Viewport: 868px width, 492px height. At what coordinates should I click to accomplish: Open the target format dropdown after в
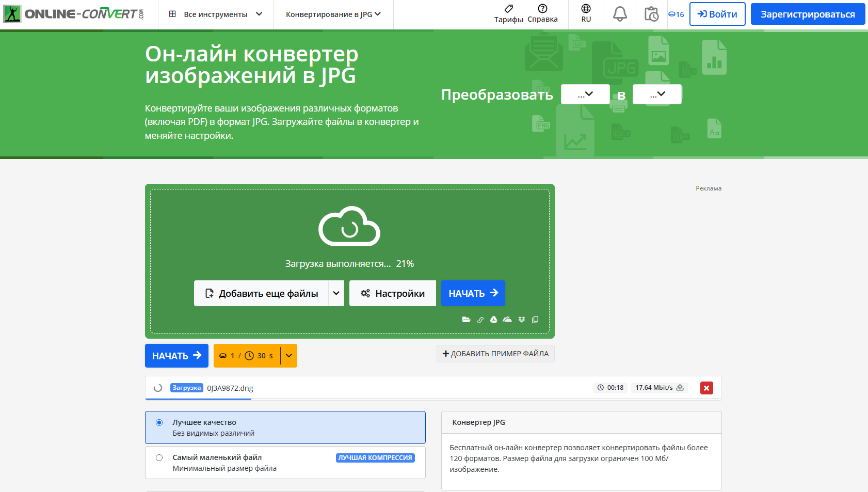tap(657, 94)
